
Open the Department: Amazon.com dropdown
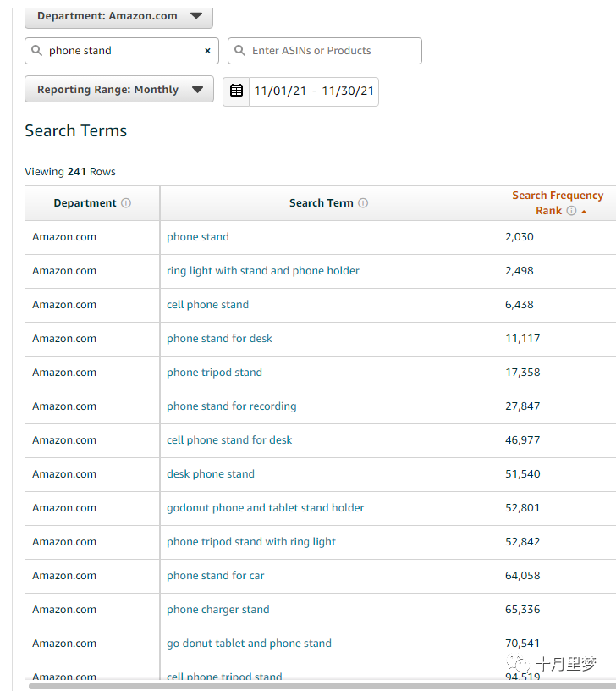tap(119, 16)
